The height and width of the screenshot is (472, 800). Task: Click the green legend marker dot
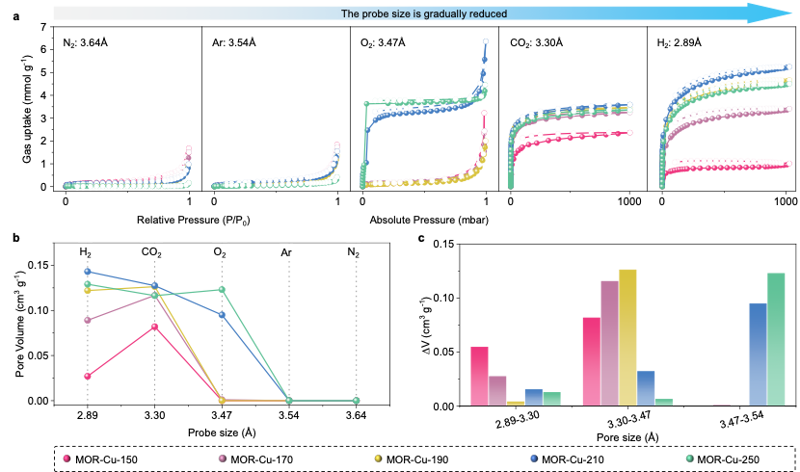(x=690, y=458)
